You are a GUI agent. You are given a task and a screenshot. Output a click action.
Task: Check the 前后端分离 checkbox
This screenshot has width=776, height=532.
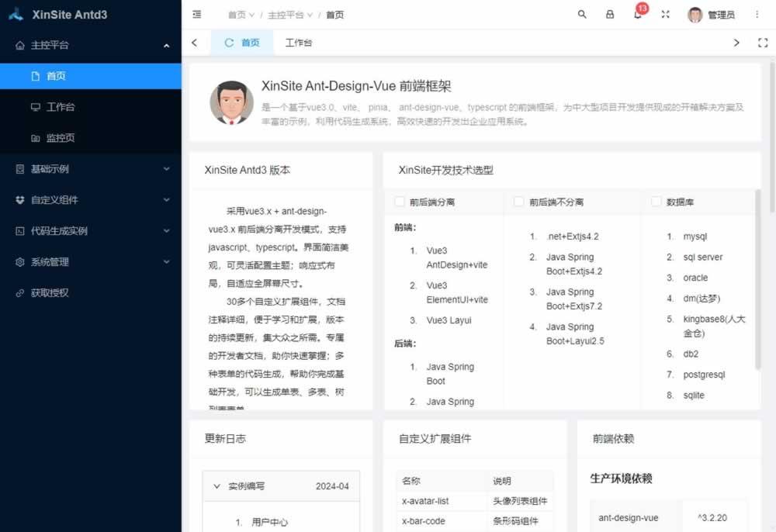pyautogui.click(x=399, y=201)
